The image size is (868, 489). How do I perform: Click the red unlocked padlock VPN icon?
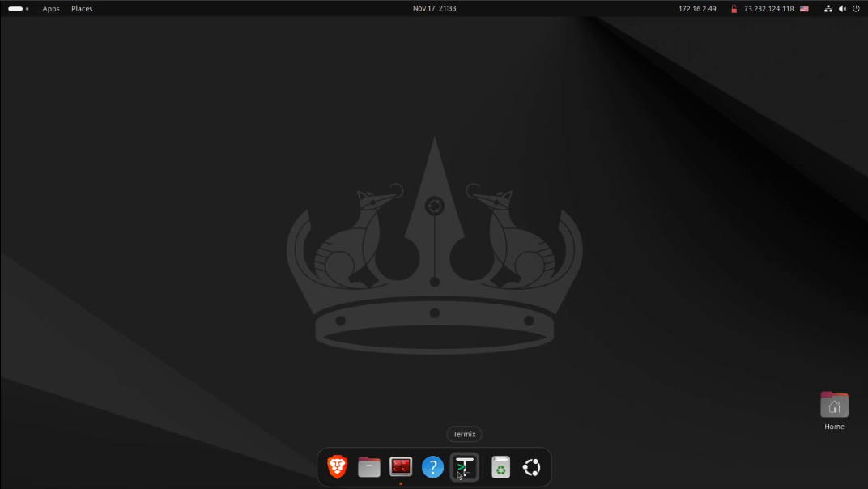click(x=734, y=9)
